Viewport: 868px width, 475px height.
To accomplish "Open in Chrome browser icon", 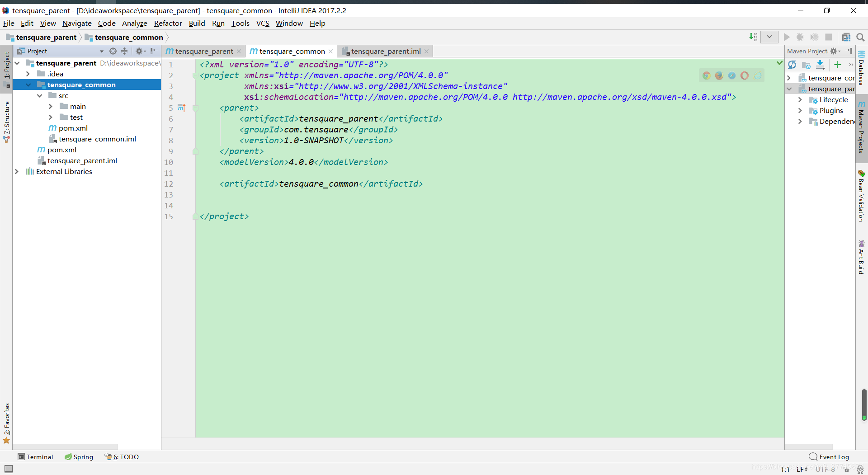I will click(707, 75).
